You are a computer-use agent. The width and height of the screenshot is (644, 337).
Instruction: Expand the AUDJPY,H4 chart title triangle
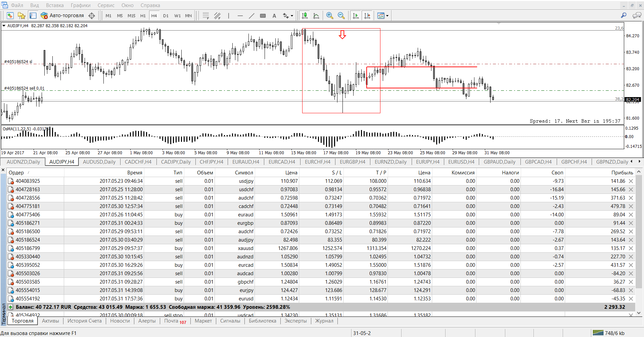(x=4, y=26)
